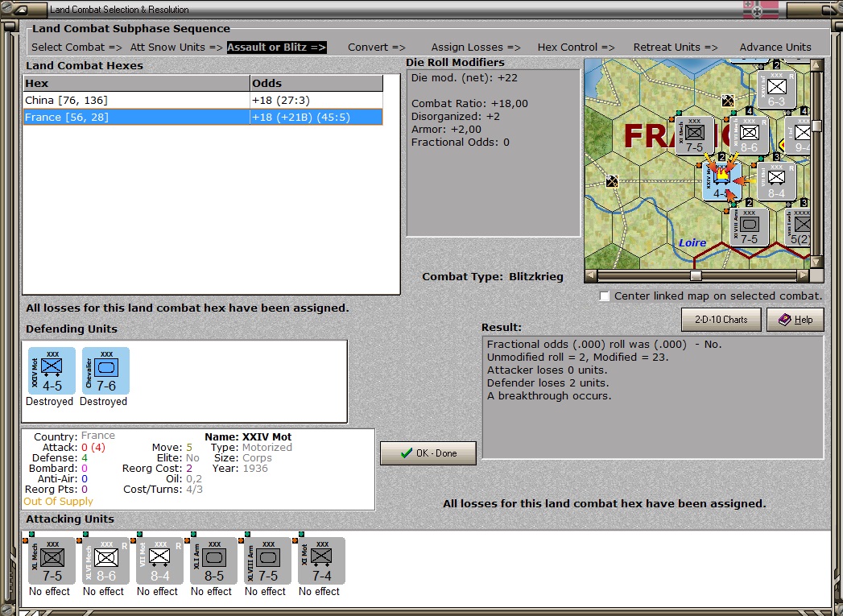Viewport: 843px width, 616px height.
Task: Click the XI Mot 7-4 attacking unit
Action: click(x=321, y=560)
